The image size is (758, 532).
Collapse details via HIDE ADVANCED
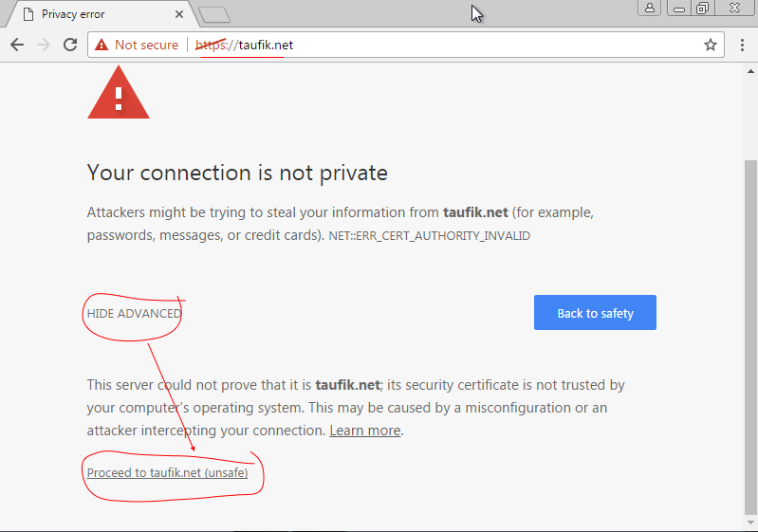click(134, 314)
